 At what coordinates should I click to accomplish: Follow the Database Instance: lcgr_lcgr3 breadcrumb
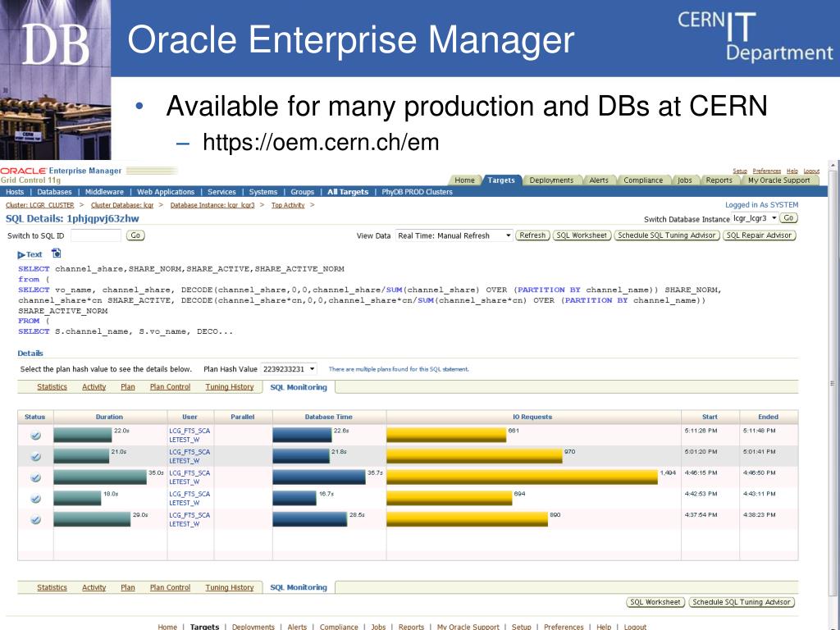coord(212,205)
